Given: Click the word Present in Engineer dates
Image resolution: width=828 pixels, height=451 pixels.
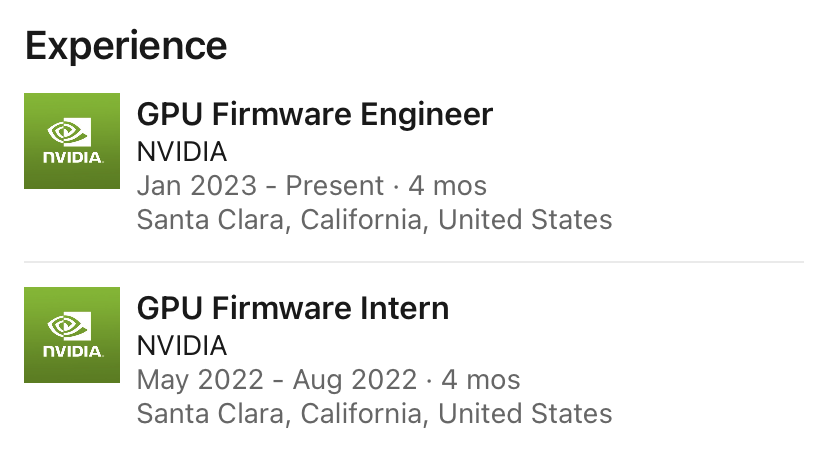Looking at the screenshot, I should pyautogui.click(x=334, y=186).
